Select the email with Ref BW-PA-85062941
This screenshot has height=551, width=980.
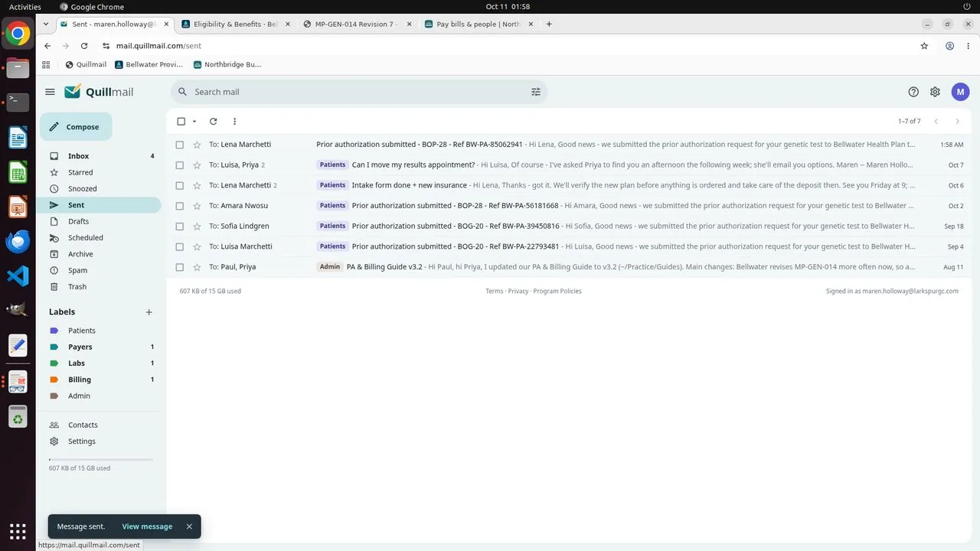coord(180,145)
